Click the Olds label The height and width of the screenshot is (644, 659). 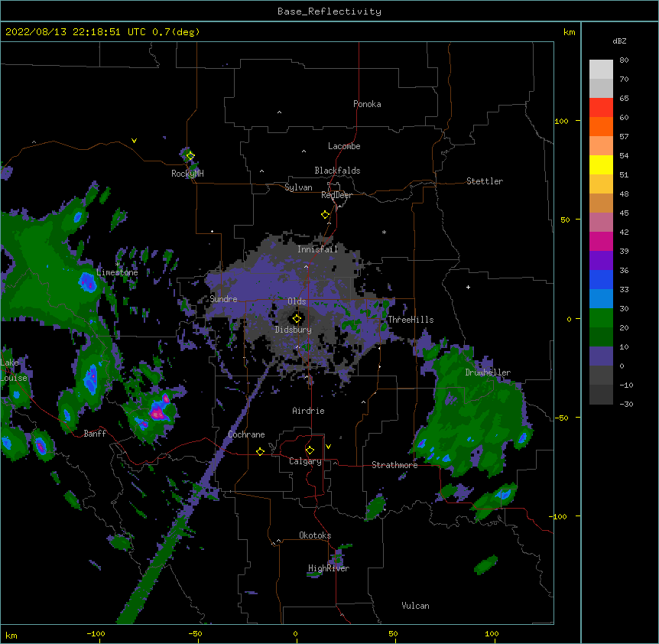click(x=297, y=301)
